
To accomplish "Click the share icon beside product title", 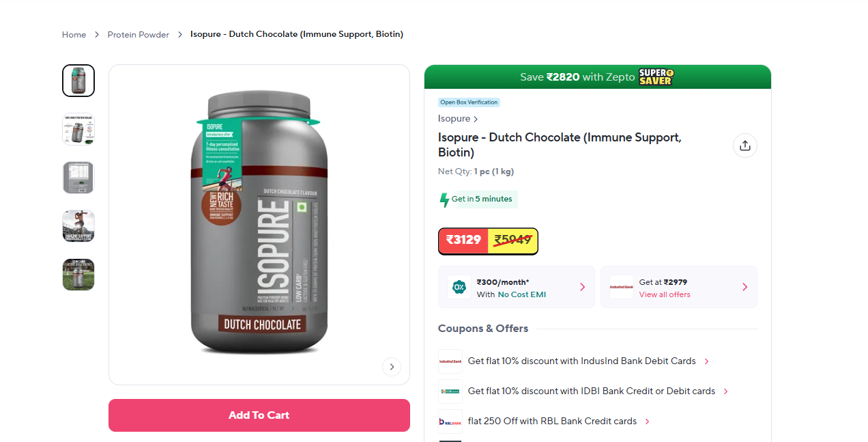I will point(744,146).
